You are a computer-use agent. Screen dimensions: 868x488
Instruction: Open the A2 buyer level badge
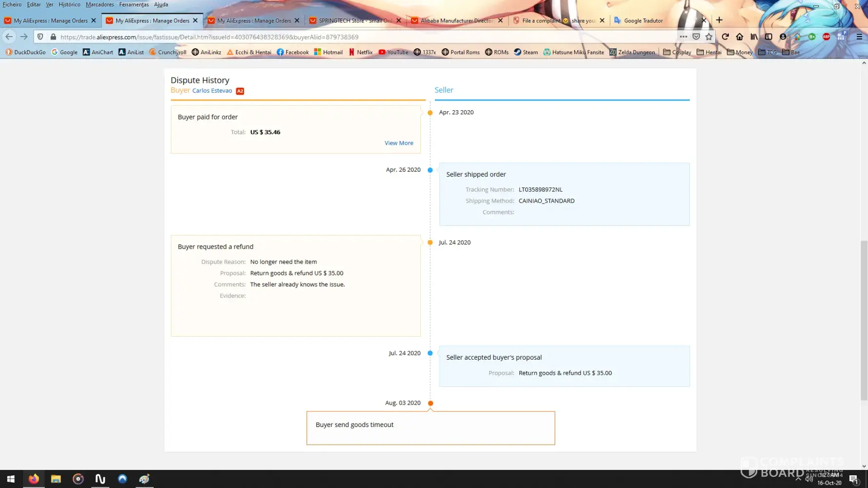(x=240, y=91)
